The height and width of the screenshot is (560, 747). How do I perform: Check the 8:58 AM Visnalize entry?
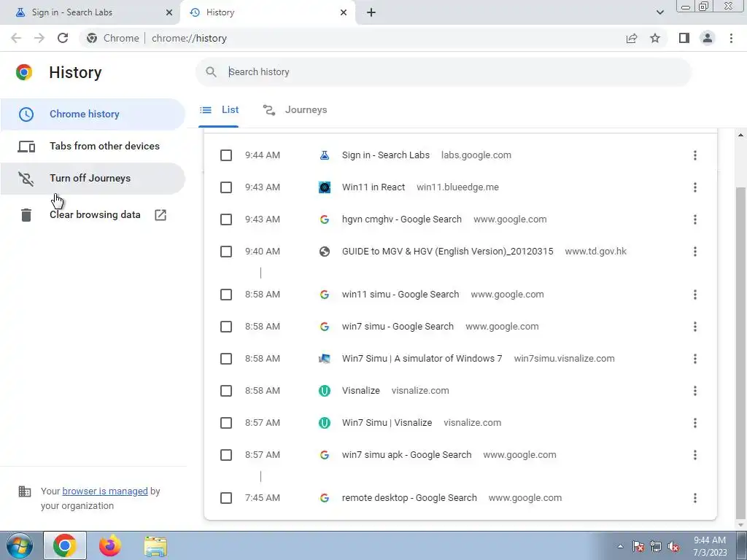point(226,391)
